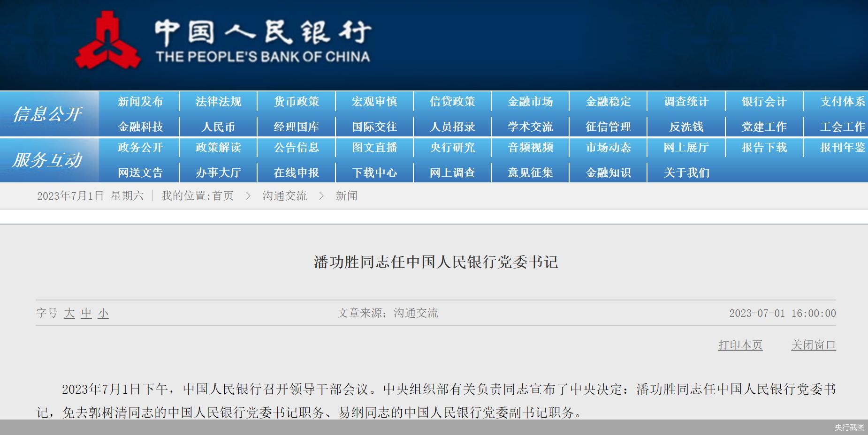Open the 人民币 renminbi section
Screen dimensions: 868x435
coord(218,126)
